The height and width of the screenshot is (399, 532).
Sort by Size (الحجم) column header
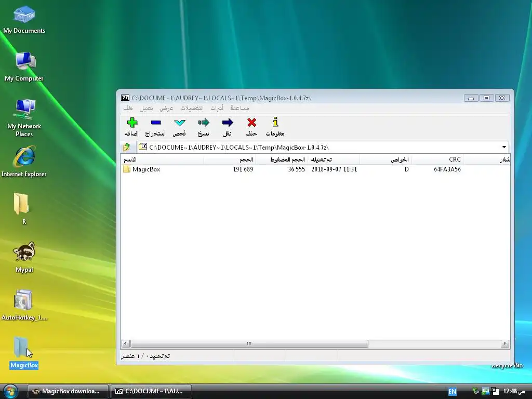coord(230,159)
